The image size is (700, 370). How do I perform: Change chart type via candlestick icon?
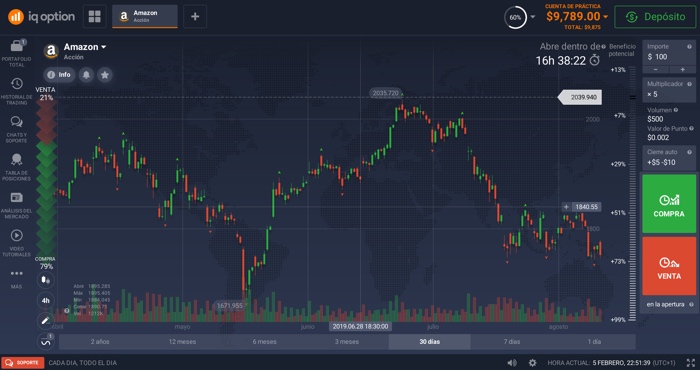[x=45, y=280]
